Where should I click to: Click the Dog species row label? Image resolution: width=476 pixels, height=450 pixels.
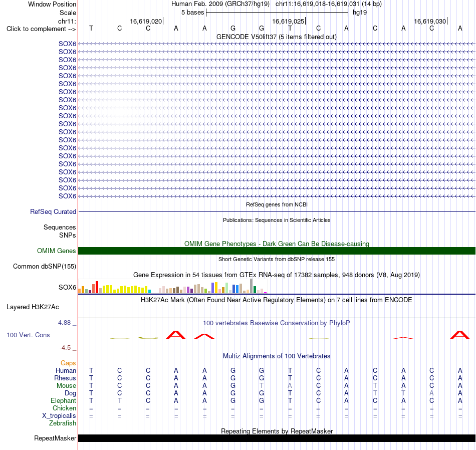point(70,393)
